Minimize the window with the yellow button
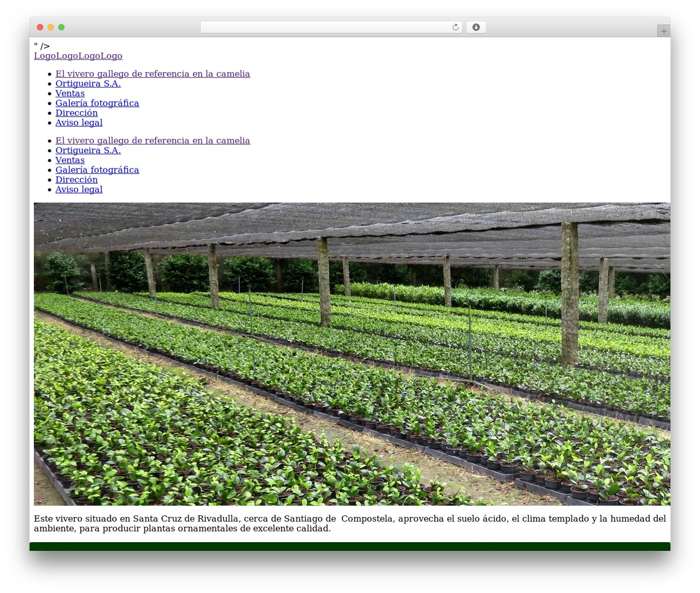The width and height of the screenshot is (700, 593). pyautogui.click(x=50, y=27)
